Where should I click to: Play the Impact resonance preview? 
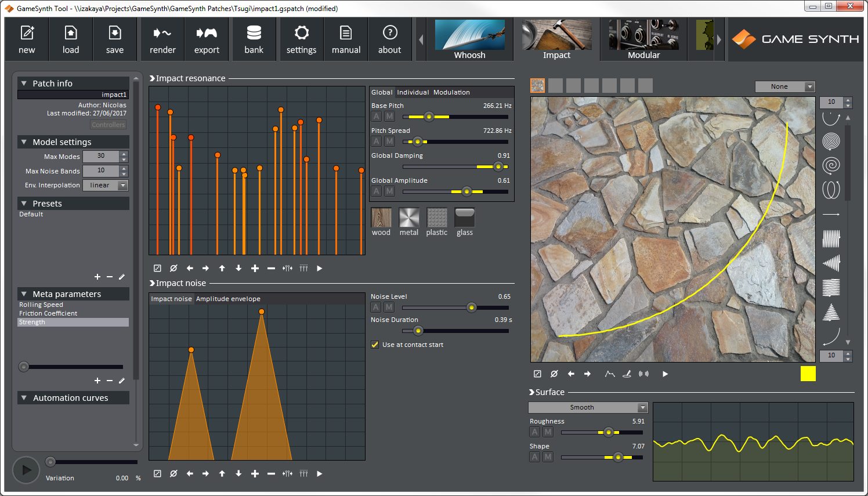320,268
